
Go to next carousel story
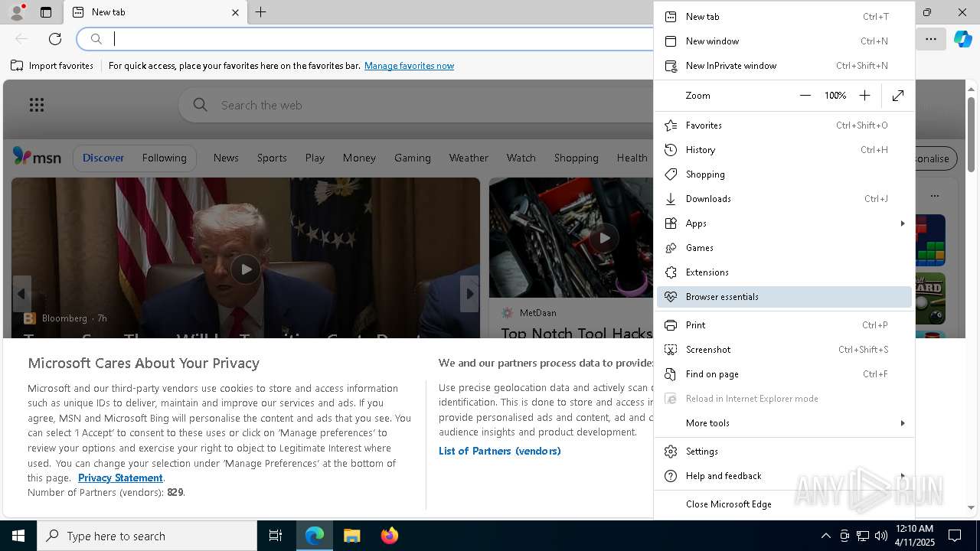point(469,294)
